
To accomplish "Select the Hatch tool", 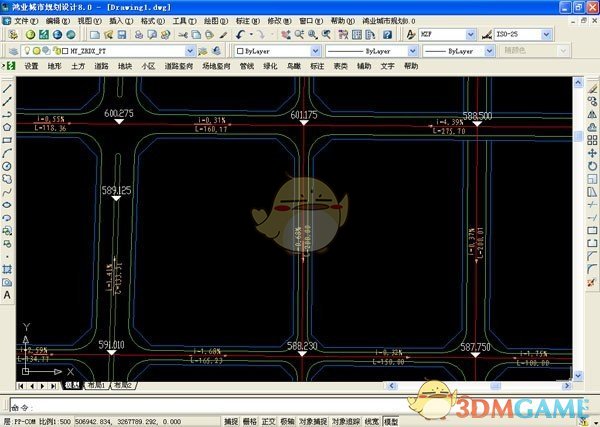I will pos(7,269).
